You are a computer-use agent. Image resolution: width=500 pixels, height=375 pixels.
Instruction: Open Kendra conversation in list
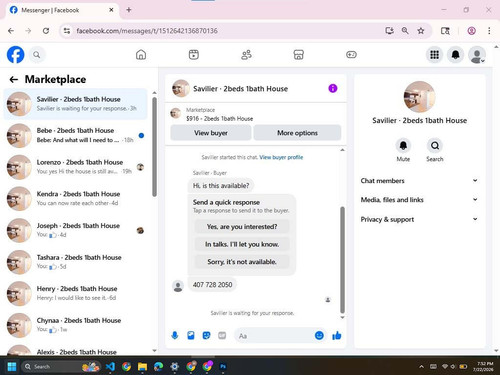pos(75,199)
